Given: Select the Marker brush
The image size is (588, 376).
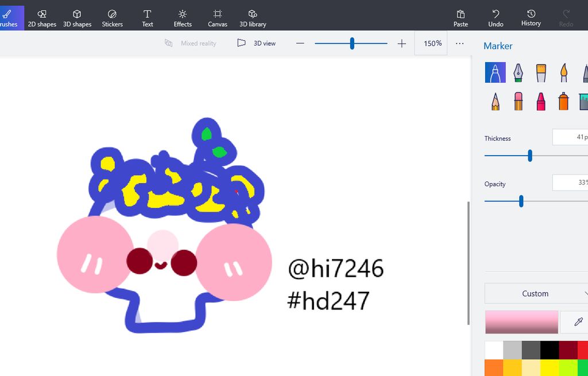Looking at the screenshot, I should 496,72.
